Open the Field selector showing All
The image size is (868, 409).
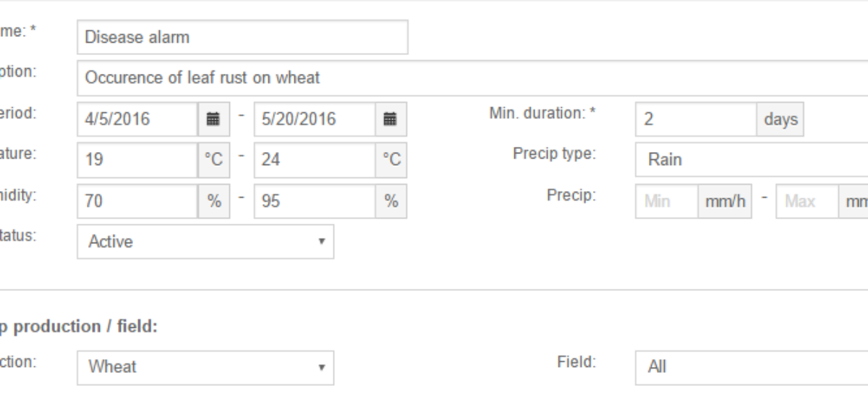pos(752,367)
